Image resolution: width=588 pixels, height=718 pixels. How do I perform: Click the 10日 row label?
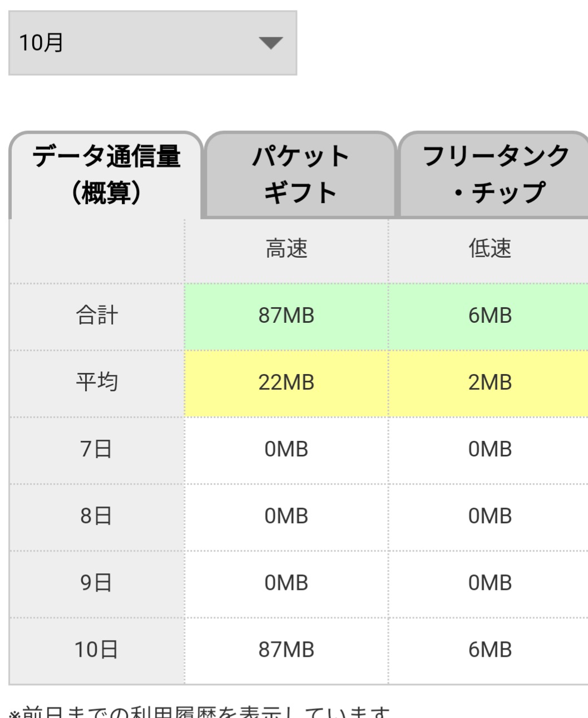coord(97,650)
